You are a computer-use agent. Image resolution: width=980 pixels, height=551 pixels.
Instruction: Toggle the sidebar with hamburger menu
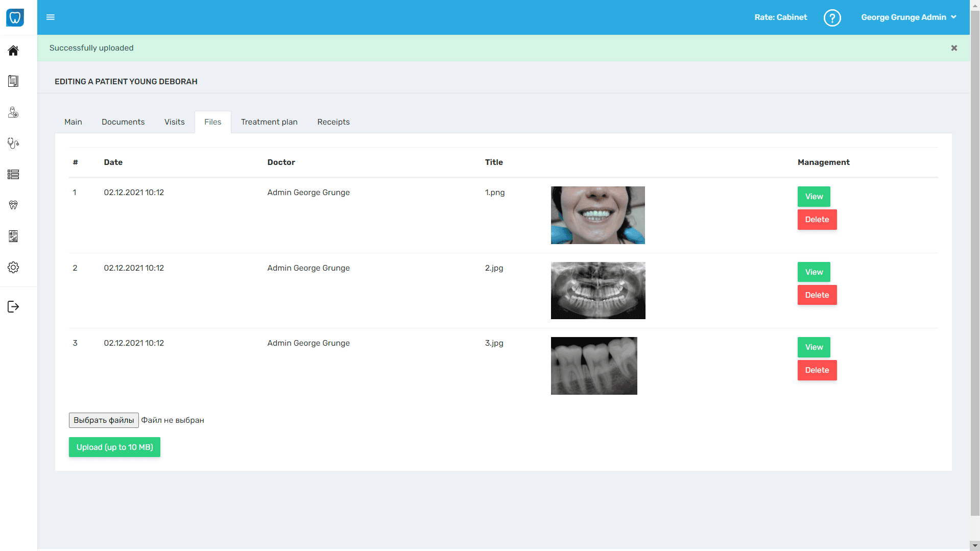(x=51, y=17)
